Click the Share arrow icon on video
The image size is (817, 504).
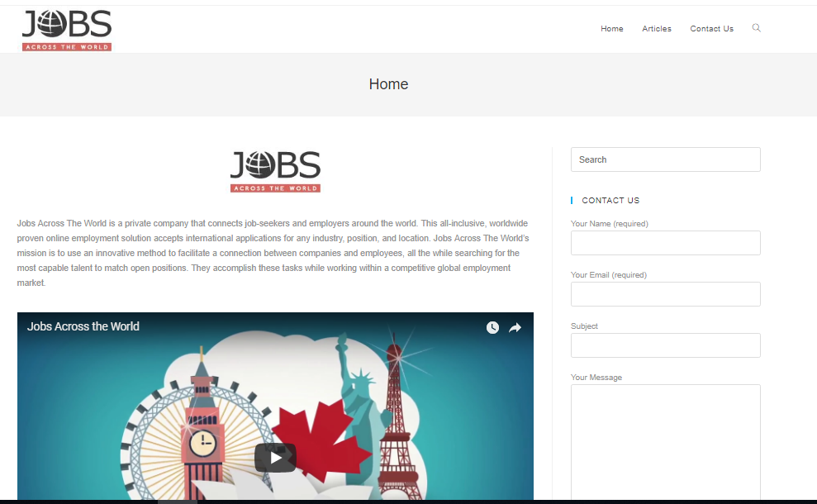515,327
